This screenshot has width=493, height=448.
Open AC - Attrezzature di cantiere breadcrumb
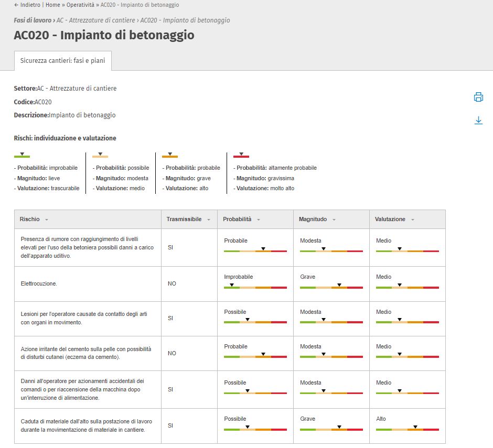(96, 20)
